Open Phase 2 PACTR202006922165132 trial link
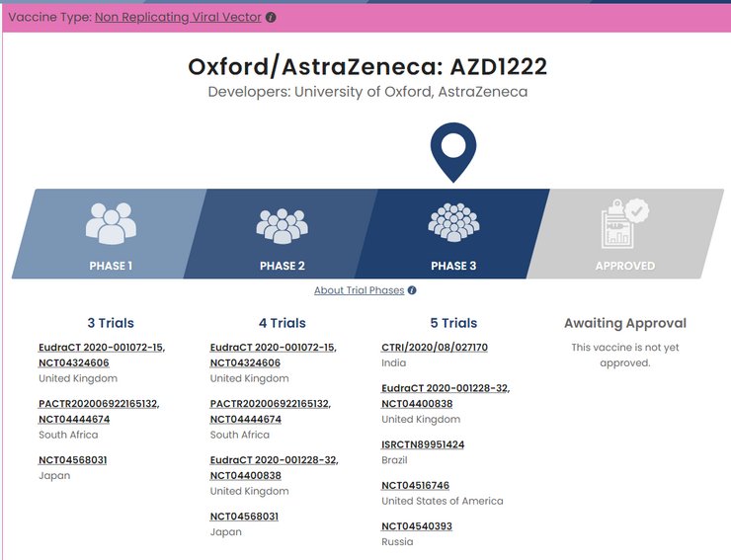The image size is (731, 560). (x=271, y=404)
